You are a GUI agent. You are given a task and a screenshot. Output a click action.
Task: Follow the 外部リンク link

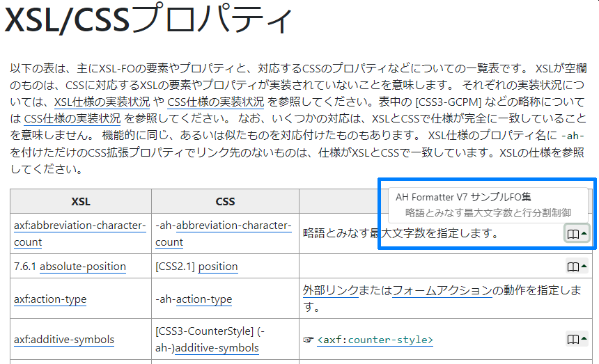[x=330, y=291]
